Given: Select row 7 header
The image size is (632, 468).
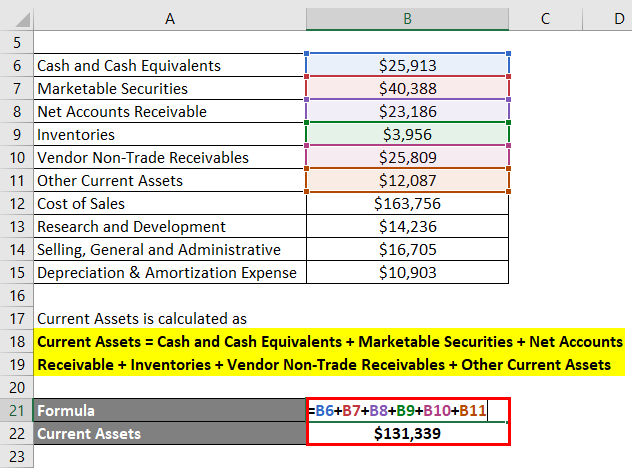Looking at the screenshot, I should pos(17,88).
